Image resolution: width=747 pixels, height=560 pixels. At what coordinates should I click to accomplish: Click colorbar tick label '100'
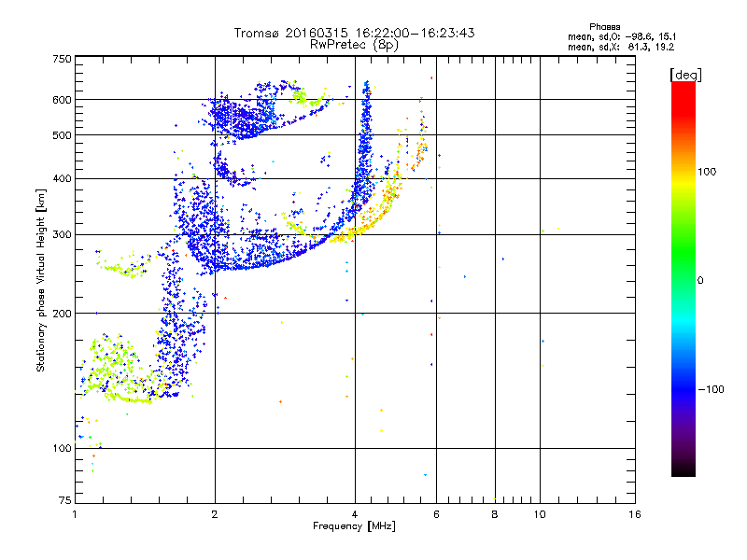click(x=707, y=172)
